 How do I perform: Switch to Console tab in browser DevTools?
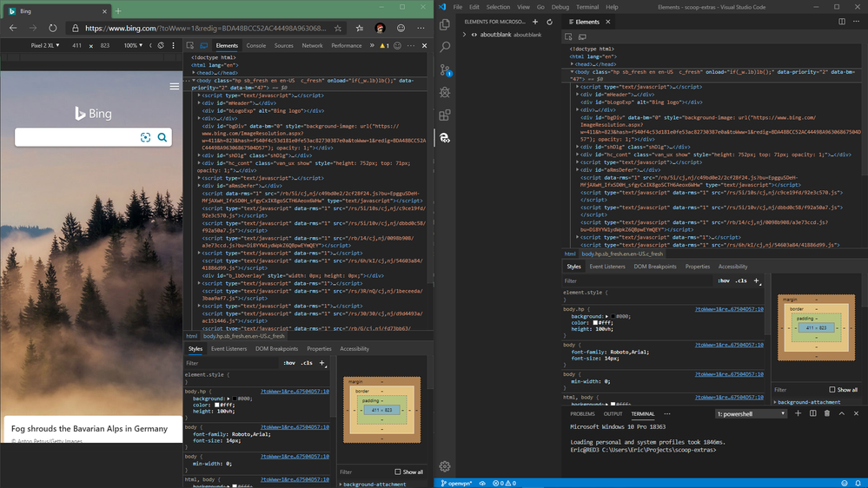coord(255,46)
